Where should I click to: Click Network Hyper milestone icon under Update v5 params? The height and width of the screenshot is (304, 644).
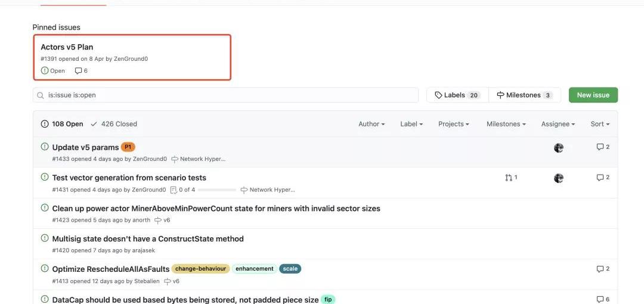175,159
